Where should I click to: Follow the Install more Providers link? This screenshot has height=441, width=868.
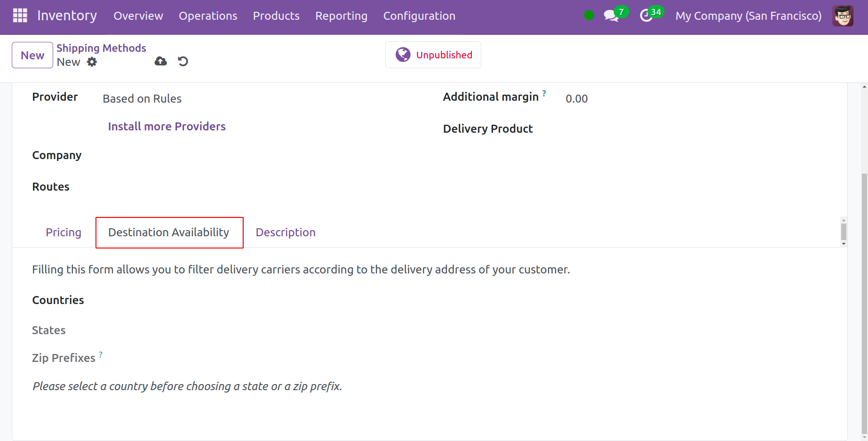[167, 127]
